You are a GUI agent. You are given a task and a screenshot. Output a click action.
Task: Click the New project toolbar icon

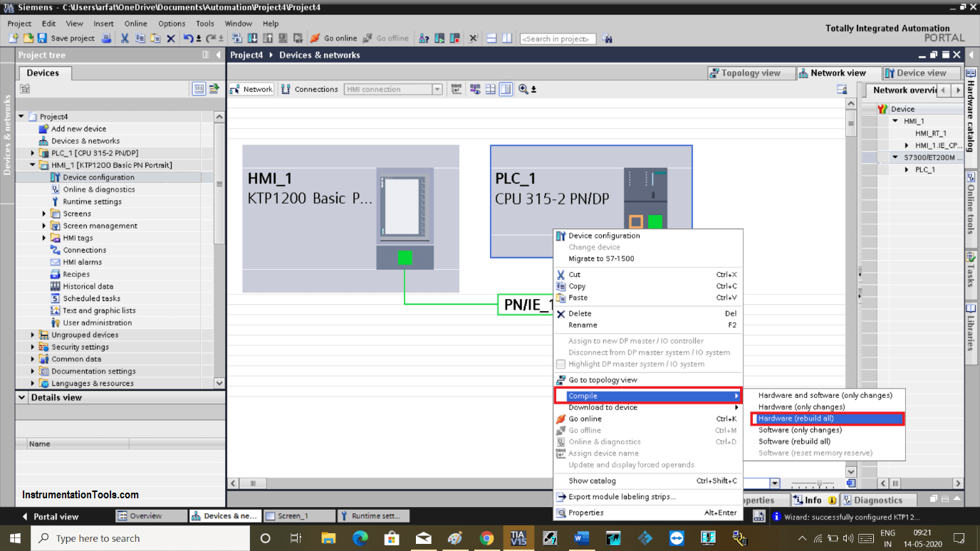click(x=14, y=38)
